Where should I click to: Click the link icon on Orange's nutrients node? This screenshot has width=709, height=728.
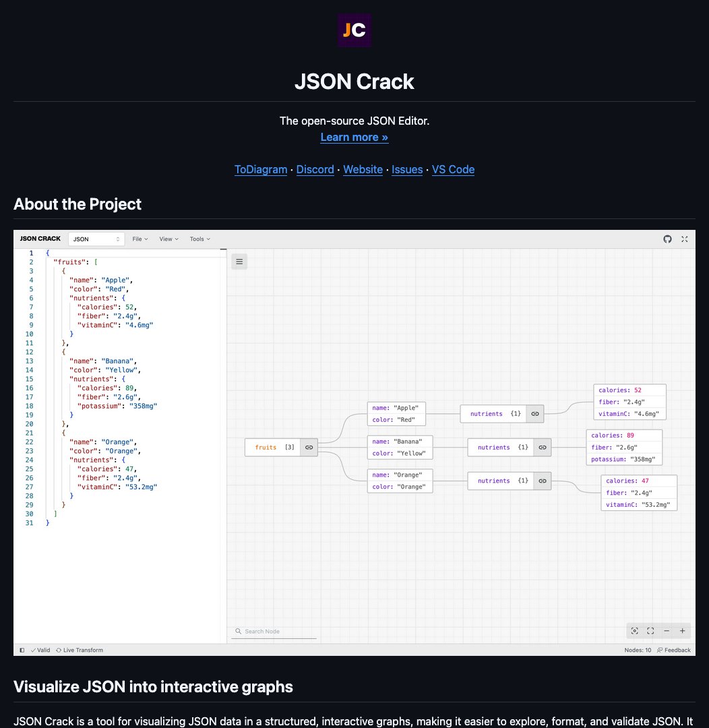click(x=543, y=481)
